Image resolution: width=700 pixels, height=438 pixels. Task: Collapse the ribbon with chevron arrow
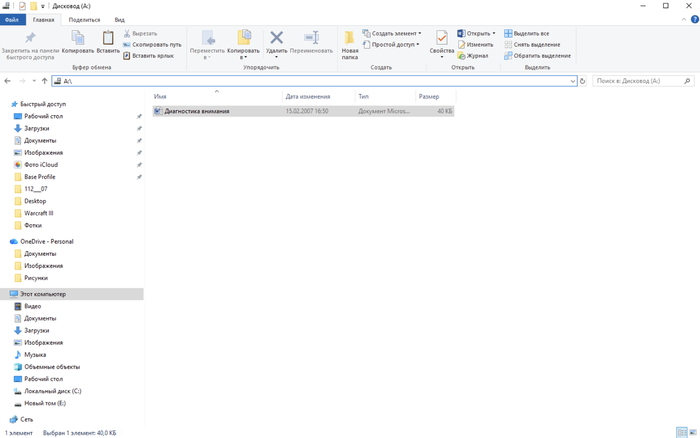point(683,20)
